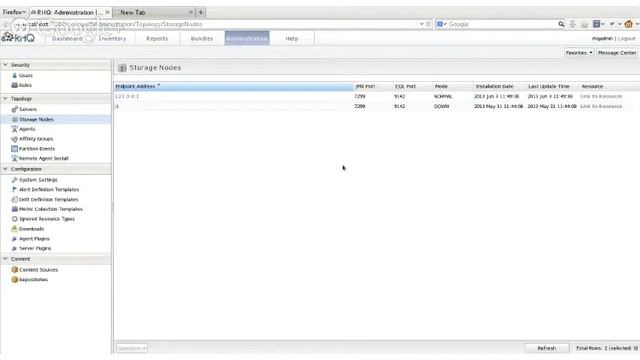Sort by JMX Port column header
The image size is (640, 360).
pyautogui.click(x=373, y=87)
